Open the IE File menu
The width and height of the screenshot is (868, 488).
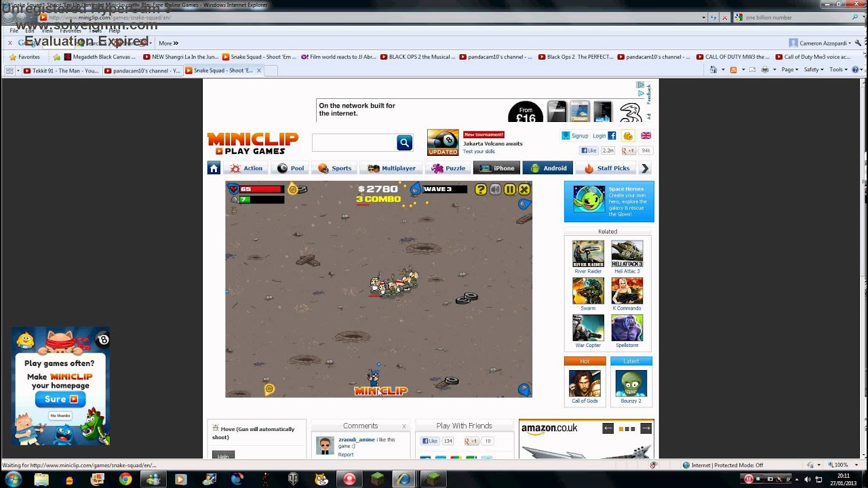[14, 30]
